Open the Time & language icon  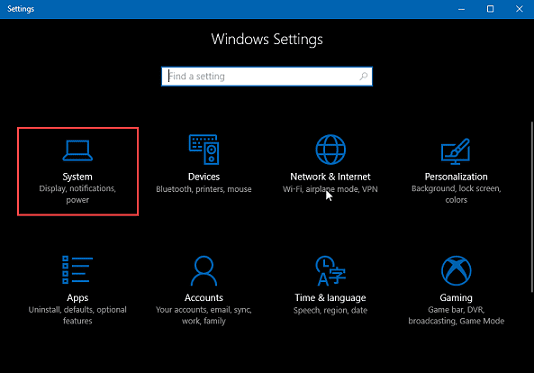[330, 270]
